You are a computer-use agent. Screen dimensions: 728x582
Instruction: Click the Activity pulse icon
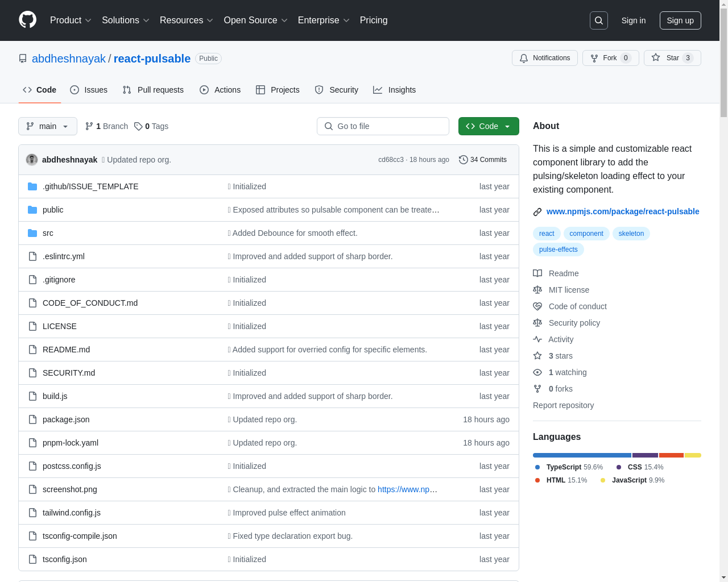tap(537, 339)
